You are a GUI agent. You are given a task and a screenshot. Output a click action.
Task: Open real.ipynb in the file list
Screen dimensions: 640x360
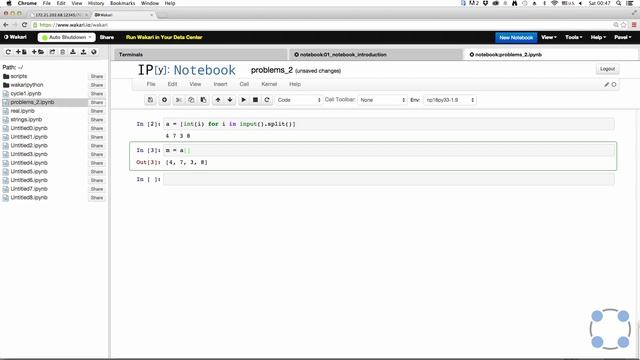22,111
